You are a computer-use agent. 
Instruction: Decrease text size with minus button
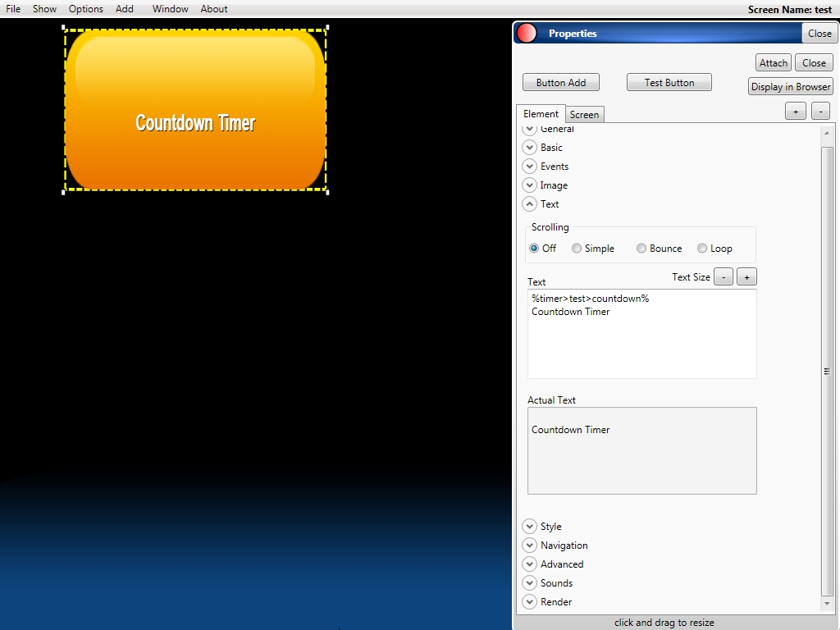724,277
